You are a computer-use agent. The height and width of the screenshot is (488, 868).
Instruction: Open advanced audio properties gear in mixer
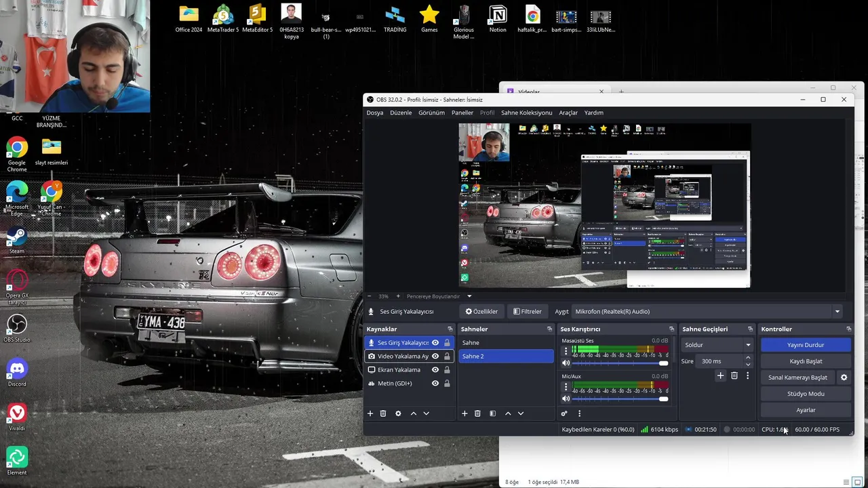564,413
